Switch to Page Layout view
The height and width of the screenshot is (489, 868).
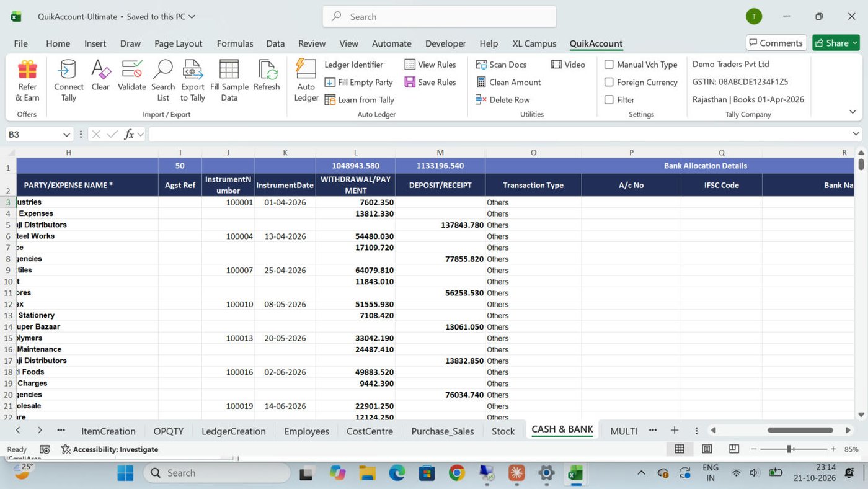pyautogui.click(x=707, y=449)
